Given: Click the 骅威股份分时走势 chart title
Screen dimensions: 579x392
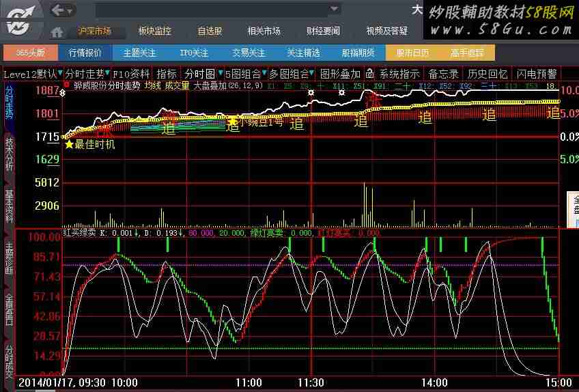Looking at the screenshot, I should [x=107, y=86].
